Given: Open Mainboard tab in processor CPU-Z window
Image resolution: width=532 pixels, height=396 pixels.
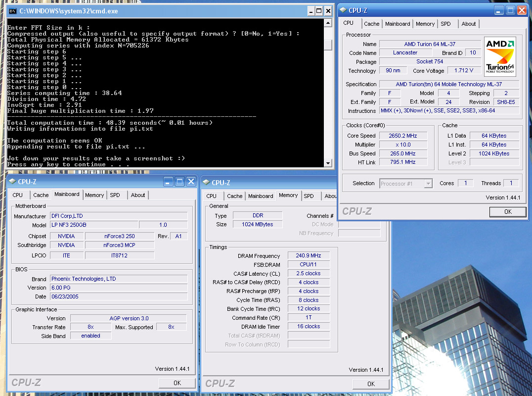Looking at the screenshot, I should point(398,24).
